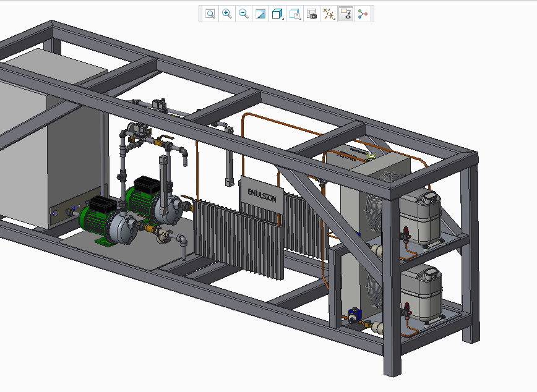537x392 pixels.
Task: Repaint the graphics window
Action: tap(260, 14)
